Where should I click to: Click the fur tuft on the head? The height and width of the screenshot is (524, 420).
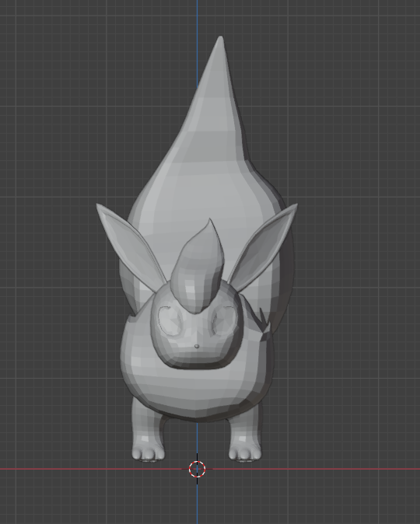[198, 267]
